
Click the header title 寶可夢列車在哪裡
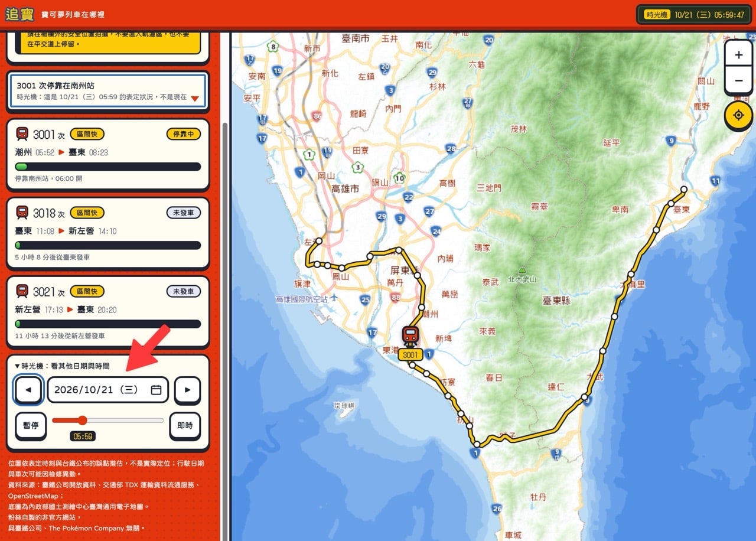73,14
